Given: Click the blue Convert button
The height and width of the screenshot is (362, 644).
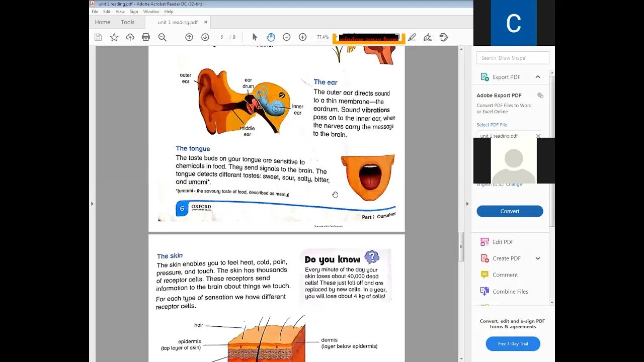Looking at the screenshot, I should pyautogui.click(x=510, y=211).
